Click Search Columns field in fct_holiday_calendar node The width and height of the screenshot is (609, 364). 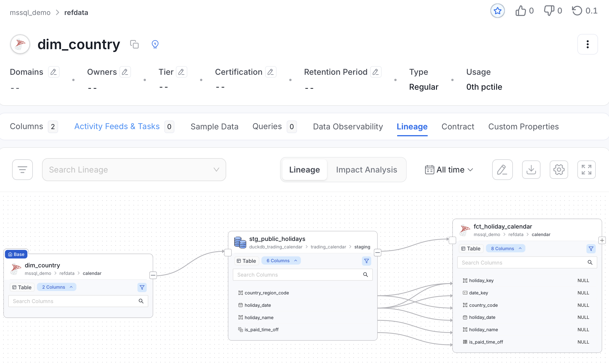tap(527, 263)
